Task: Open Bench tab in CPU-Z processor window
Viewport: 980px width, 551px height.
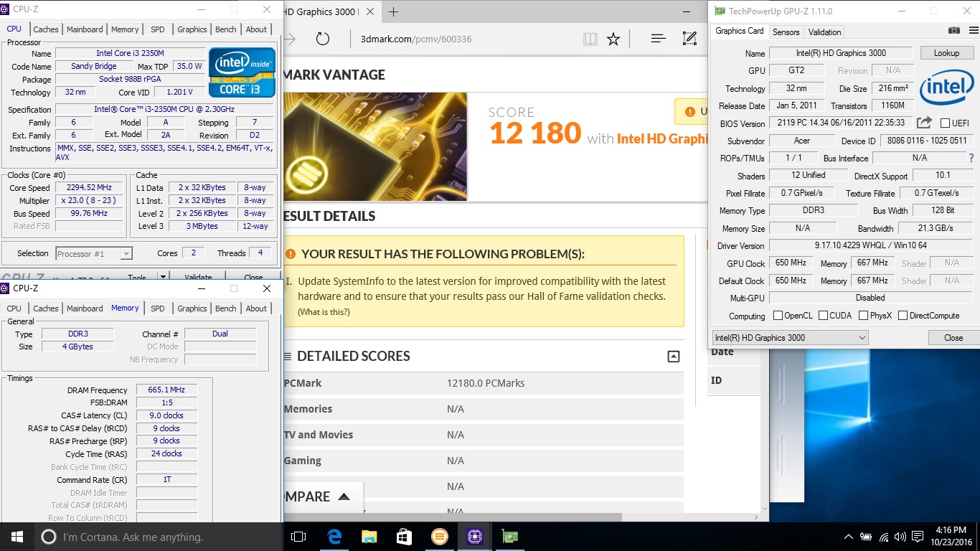Action: click(226, 29)
